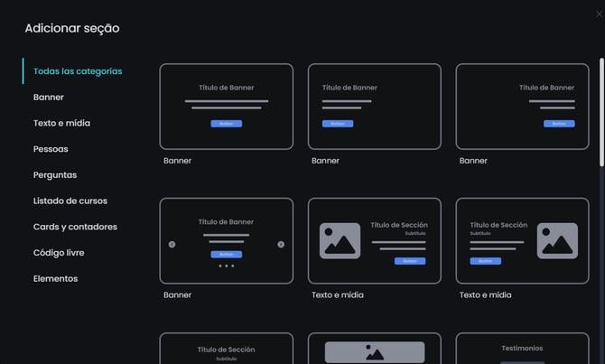This screenshot has width=605, height=364.
Task: Click blue button in left-aligned Banner preview
Action: click(338, 124)
